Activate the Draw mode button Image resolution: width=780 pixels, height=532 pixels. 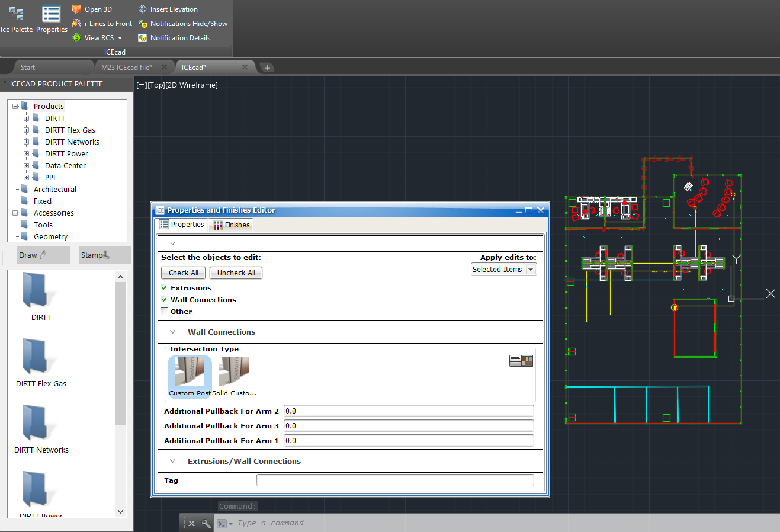43,255
